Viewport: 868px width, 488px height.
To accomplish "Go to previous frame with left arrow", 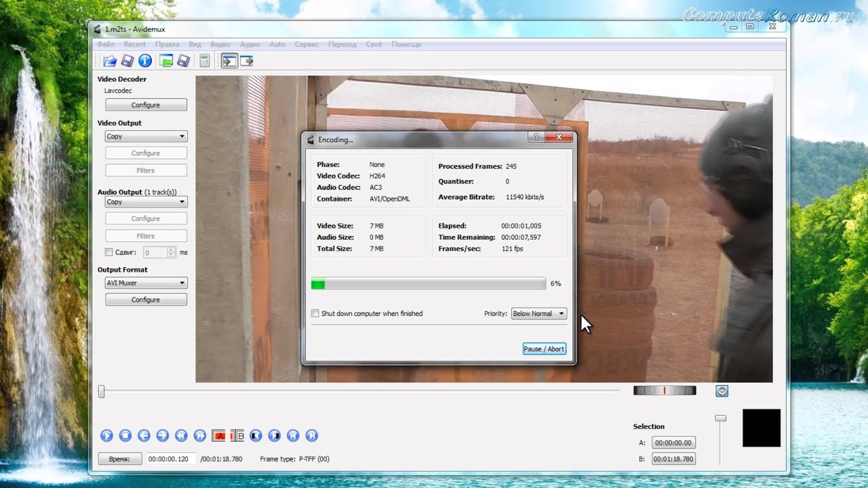I will click(x=144, y=436).
